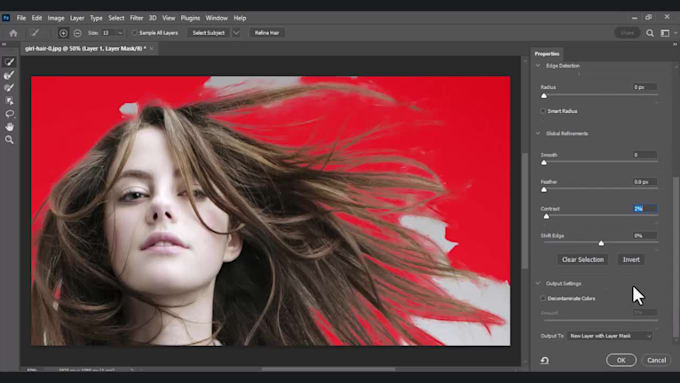Open the Layer menu
Screen dimensions: 680x383
pyautogui.click(x=77, y=18)
